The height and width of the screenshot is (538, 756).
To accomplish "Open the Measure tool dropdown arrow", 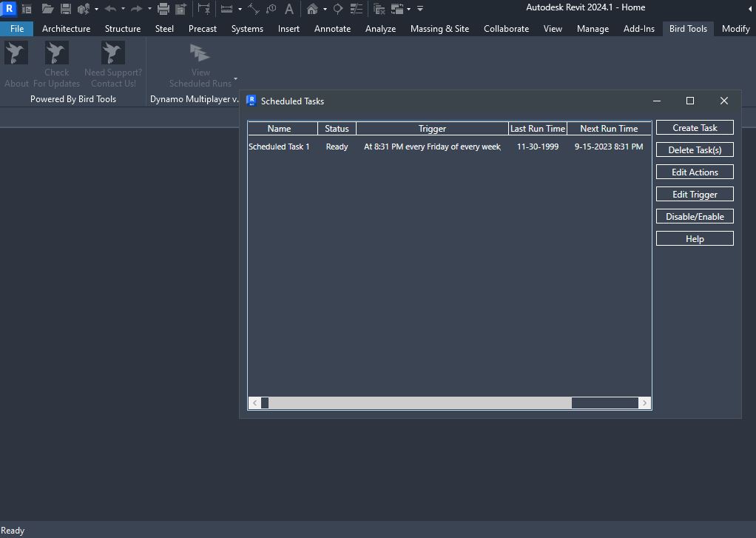I will tap(240, 9).
